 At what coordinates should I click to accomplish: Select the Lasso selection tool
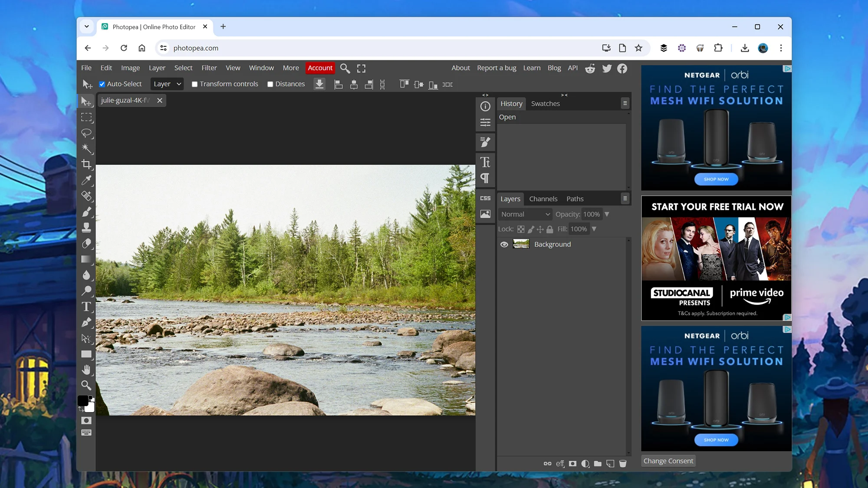point(87,133)
